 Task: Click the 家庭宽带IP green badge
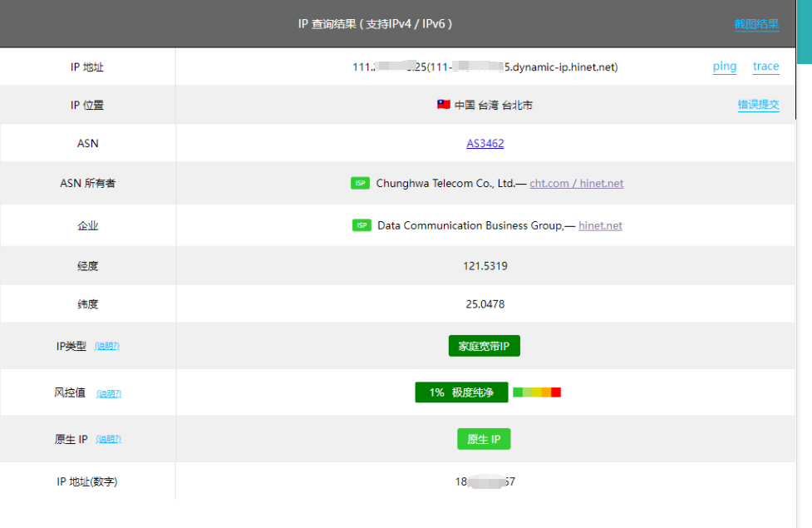pyautogui.click(x=484, y=346)
